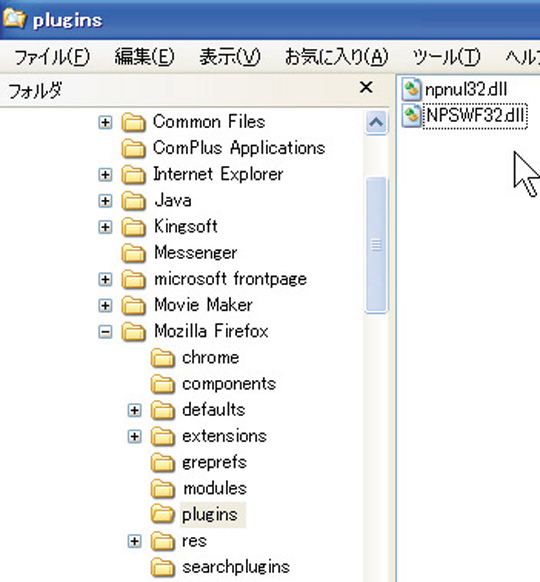Select the npnul32.dll file name

pos(466,89)
